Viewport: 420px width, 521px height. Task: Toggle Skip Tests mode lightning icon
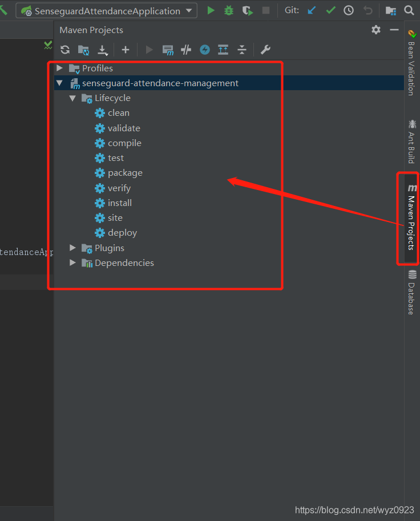(205, 50)
